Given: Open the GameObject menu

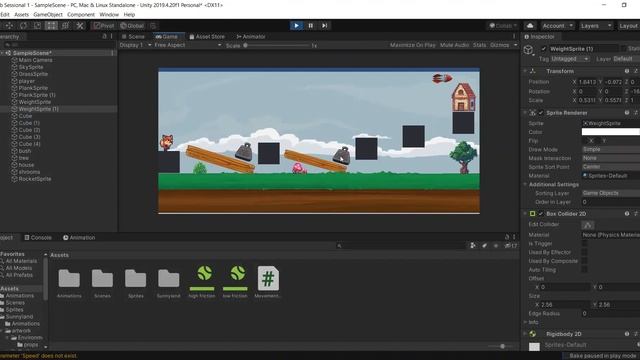Looking at the screenshot, I should [x=48, y=15].
